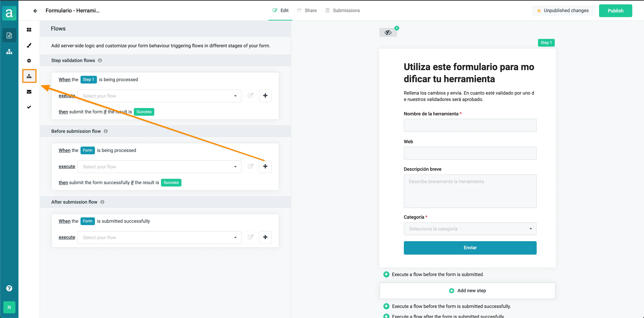Open the Selecciona la categoría dropdown
Screen dimensions: 644x318
(470, 229)
